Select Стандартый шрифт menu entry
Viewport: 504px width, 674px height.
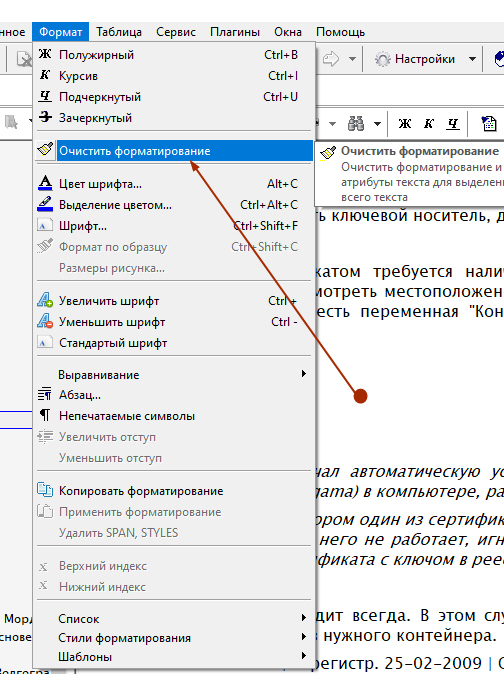[174, 343]
